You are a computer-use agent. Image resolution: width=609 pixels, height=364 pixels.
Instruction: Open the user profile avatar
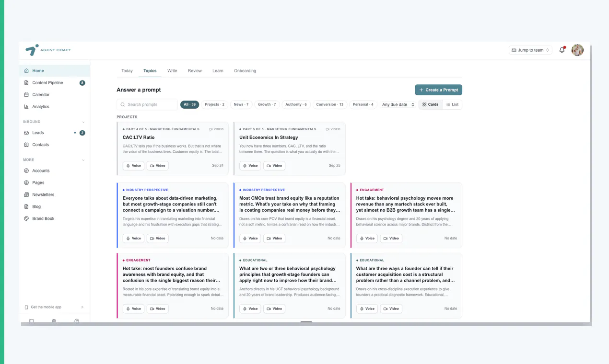pyautogui.click(x=577, y=50)
